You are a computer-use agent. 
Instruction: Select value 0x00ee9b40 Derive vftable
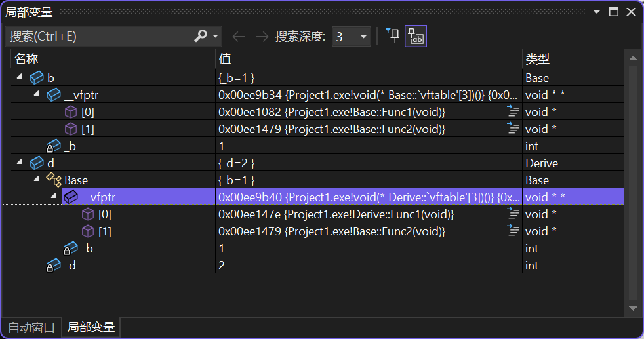[x=369, y=197]
